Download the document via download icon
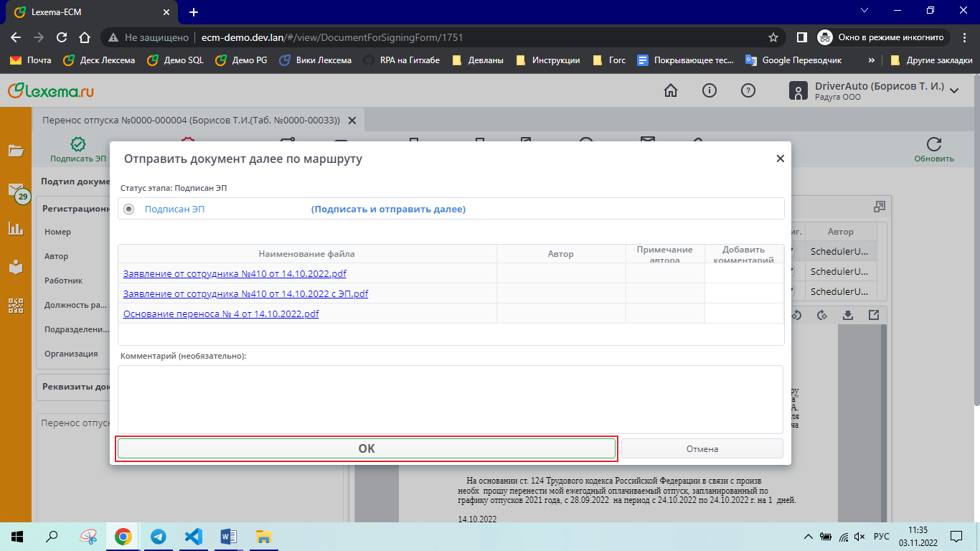 847,315
